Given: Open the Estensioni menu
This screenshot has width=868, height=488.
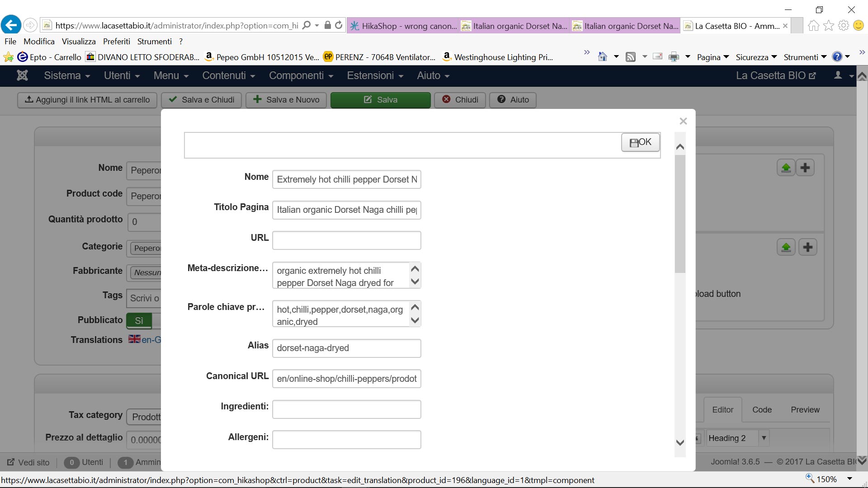Looking at the screenshot, I should pyautogui.click(x=375, y=75).
